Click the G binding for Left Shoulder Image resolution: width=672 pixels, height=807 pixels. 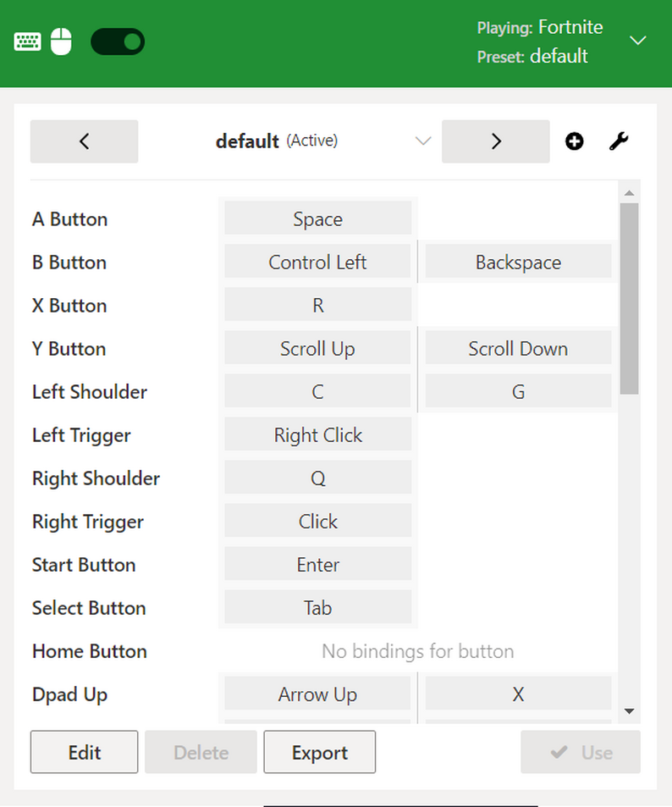click(518, 392)
